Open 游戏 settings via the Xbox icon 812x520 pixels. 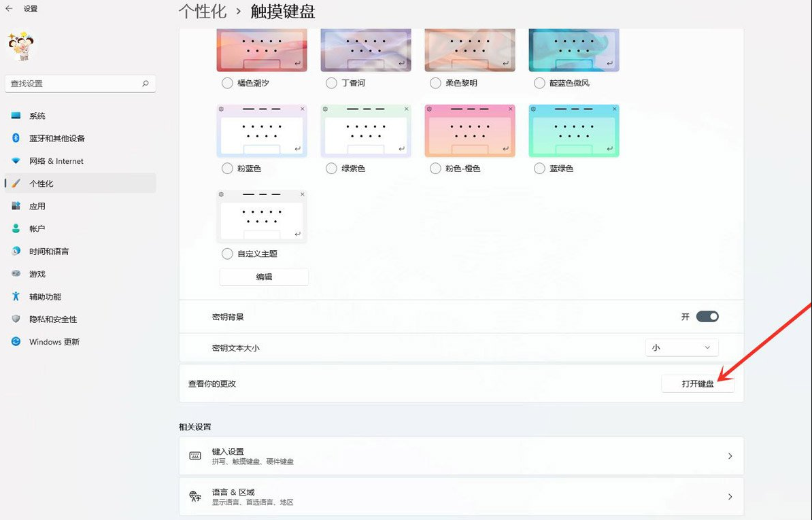pyautogui.click(x=16, y=274)
